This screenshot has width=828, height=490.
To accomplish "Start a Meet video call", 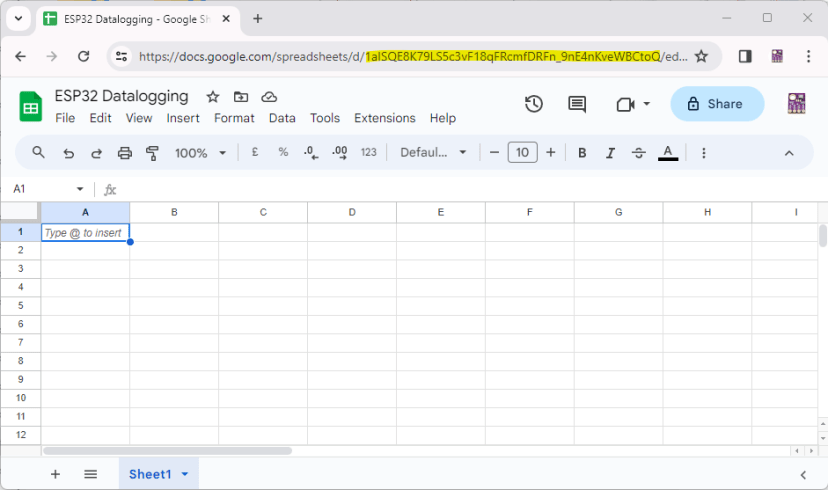I will pos(625,105).
